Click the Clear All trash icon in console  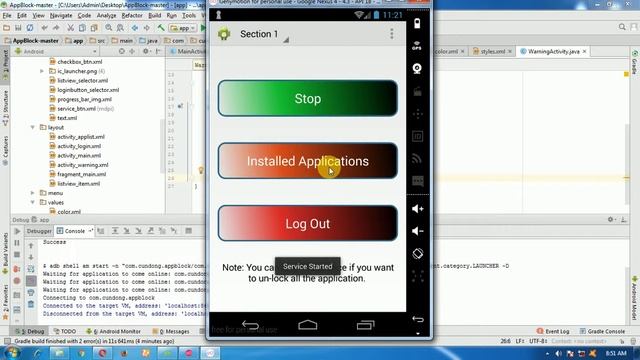tap(31, 304)
